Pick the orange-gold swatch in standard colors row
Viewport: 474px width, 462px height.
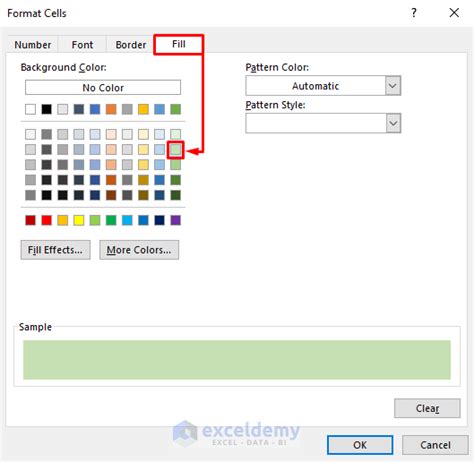[x=63, y=220]
